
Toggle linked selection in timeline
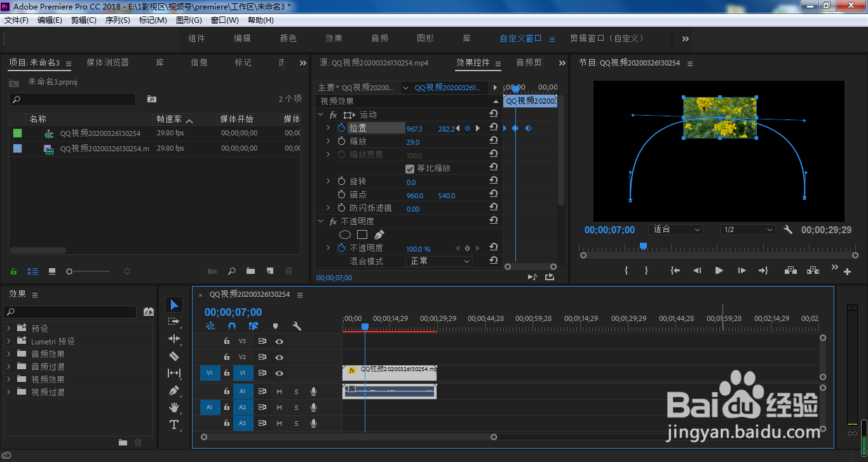coord(254,326)
